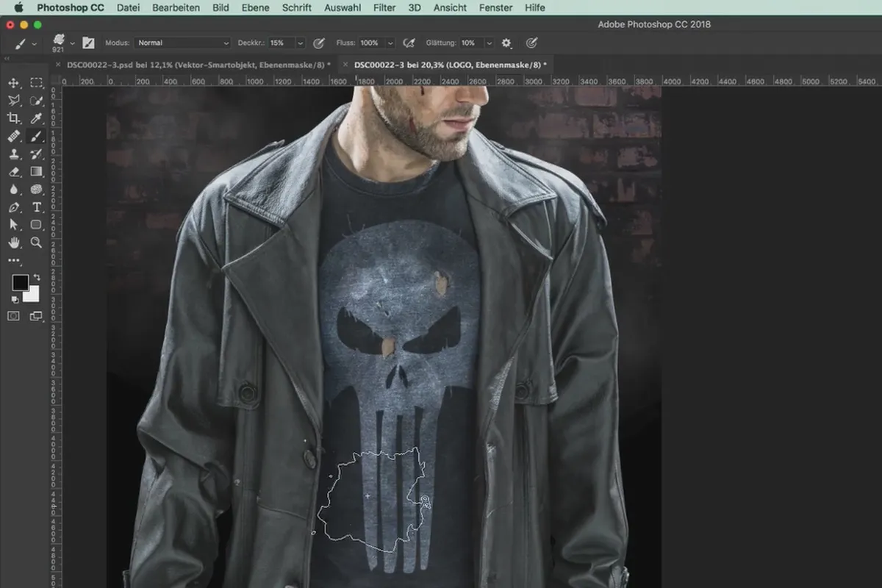Collapse the toolbox panel double arrows

pyautogui.click(x=7, y=58)
